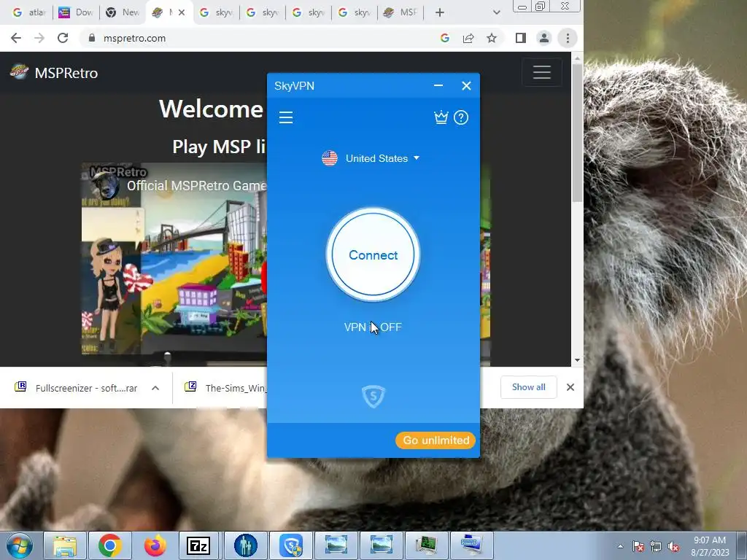Reload the mspretro.com page
Screen dimensions: 747x560
63,38
